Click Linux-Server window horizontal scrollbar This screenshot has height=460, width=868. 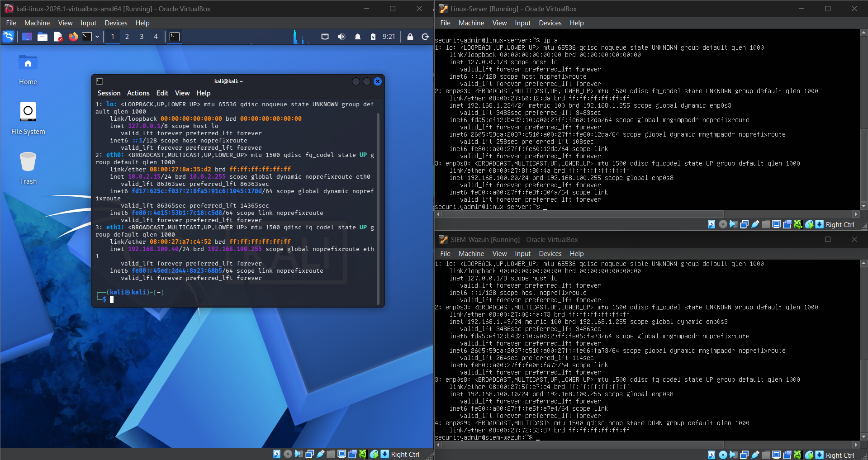click(x=583, y=214)
